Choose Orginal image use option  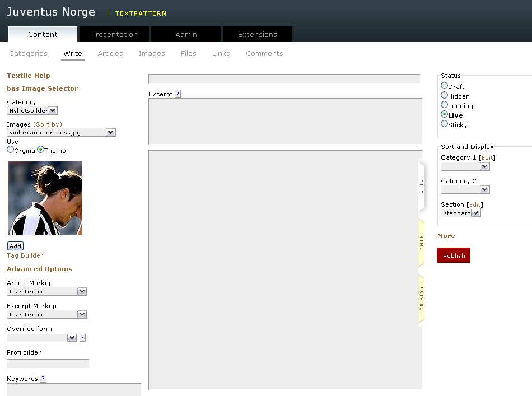[10, 150]
